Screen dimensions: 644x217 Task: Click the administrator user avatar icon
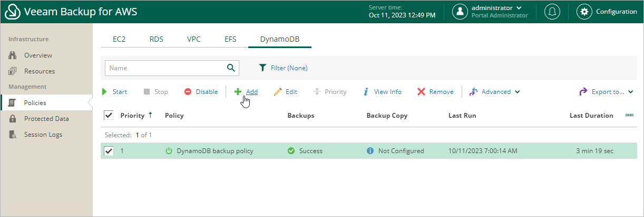point(461,12)
